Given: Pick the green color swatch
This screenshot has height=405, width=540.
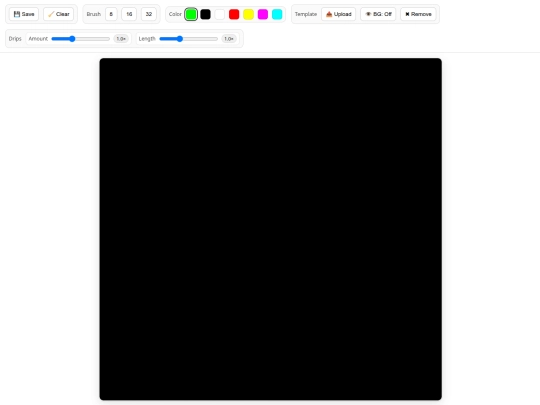Looking at the screenshot, I should (x=191, y=14).
